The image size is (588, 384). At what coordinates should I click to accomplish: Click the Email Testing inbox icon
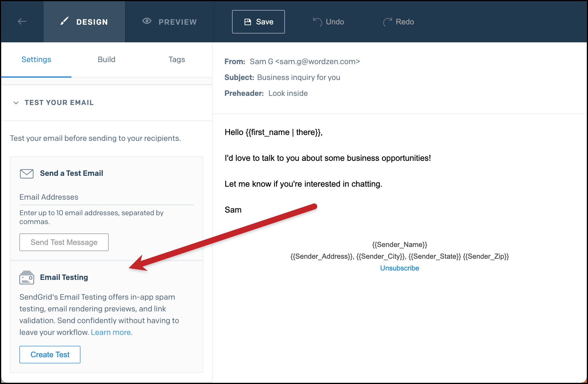click(x=27, y=278)
